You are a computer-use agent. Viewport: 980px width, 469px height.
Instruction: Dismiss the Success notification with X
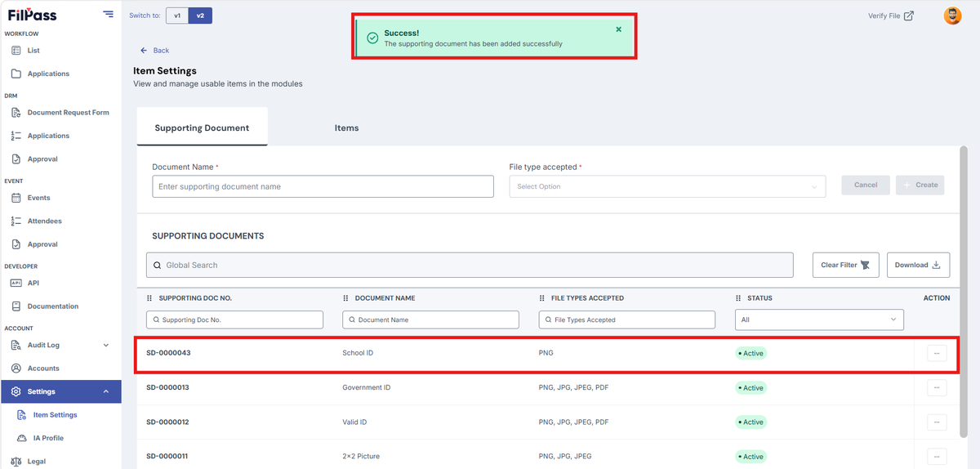click(x=618, y=29)
